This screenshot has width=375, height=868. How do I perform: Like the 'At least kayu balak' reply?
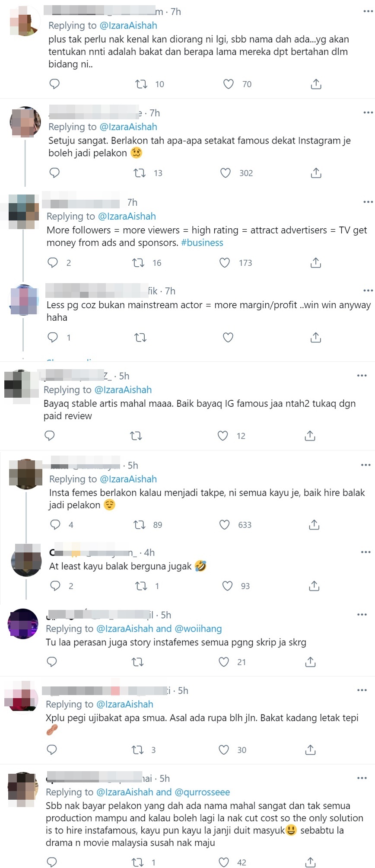227,586
